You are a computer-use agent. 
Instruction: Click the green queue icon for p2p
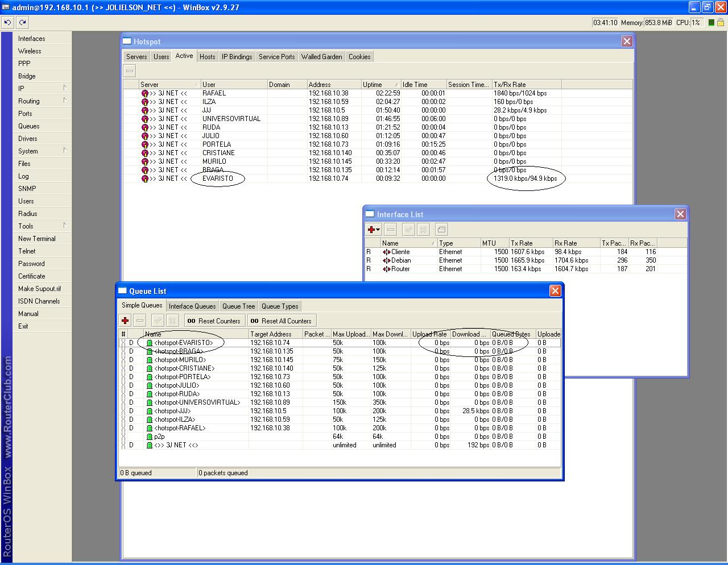pos(150,437)
